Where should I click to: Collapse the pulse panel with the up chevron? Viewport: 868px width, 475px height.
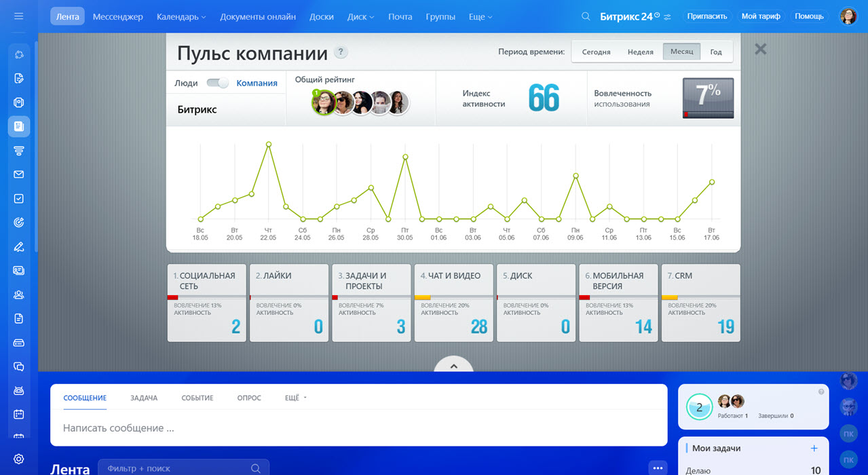click(454, 366)
